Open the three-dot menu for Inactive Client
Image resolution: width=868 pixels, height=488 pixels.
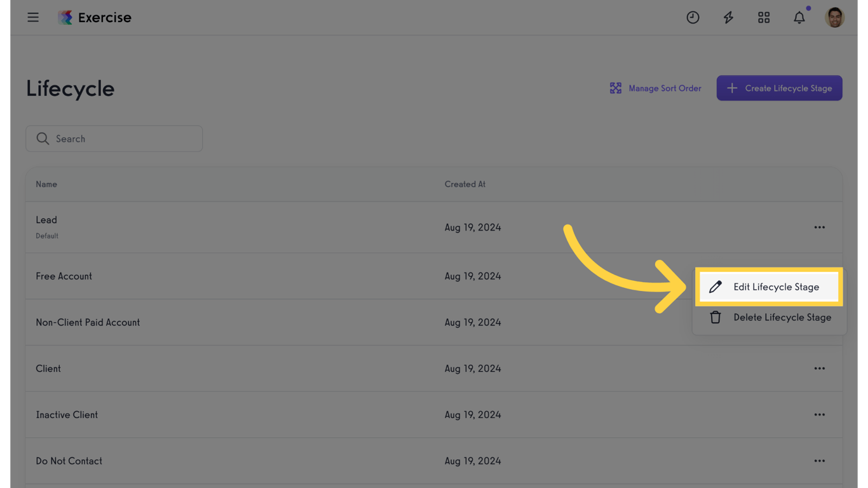tap(819, 415)
